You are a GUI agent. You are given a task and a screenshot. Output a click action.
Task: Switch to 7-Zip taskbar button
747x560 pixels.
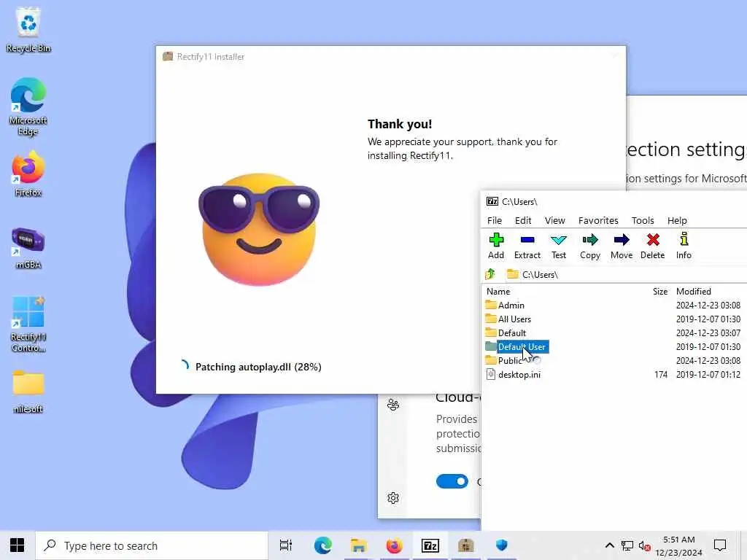(x=430, y=545)
